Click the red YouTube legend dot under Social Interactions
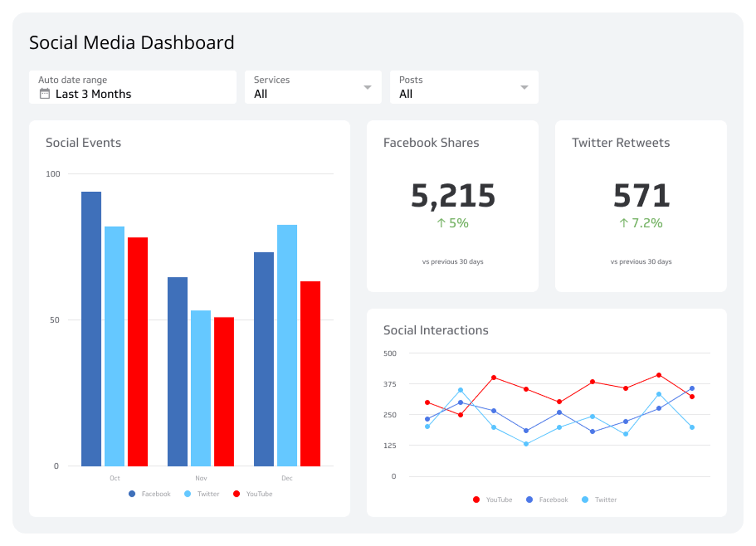 pyautogui.click(x=476, y=499)
